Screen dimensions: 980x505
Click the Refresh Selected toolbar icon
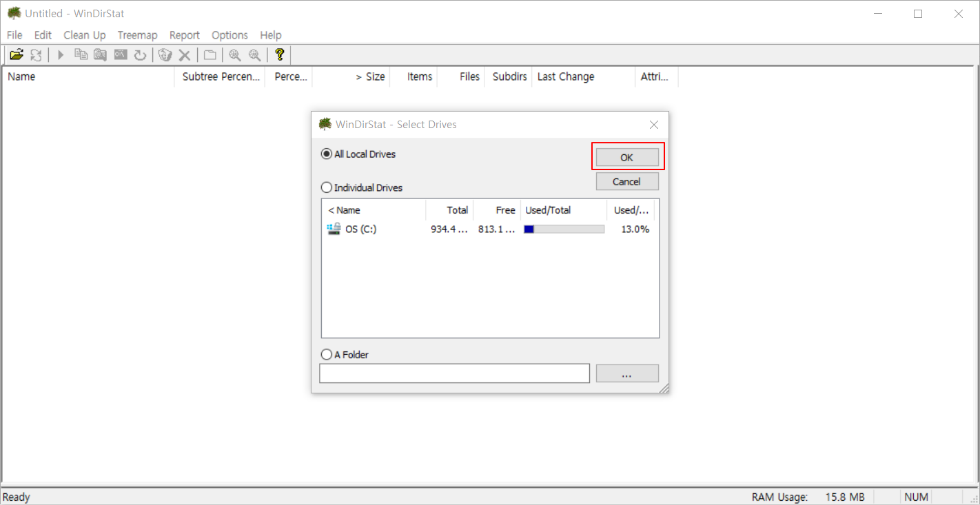click(x=140, y=55)
